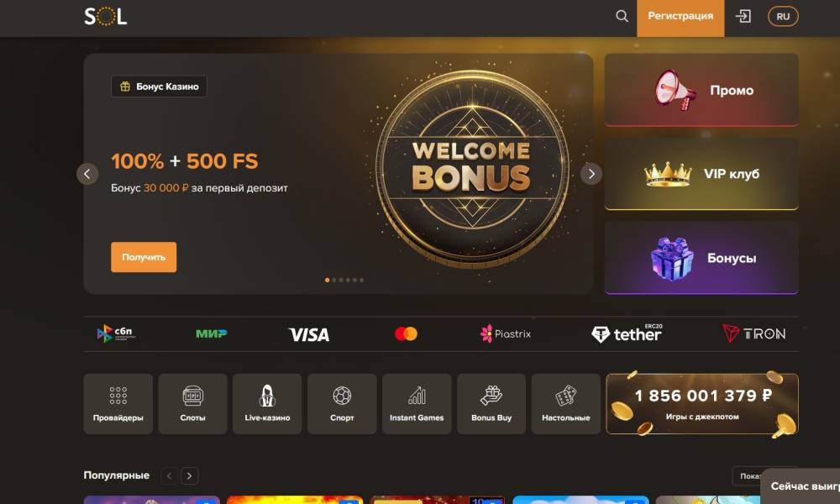Show next Популярные games with right arrow
The image size is (840, 504).
click(189, 475)
